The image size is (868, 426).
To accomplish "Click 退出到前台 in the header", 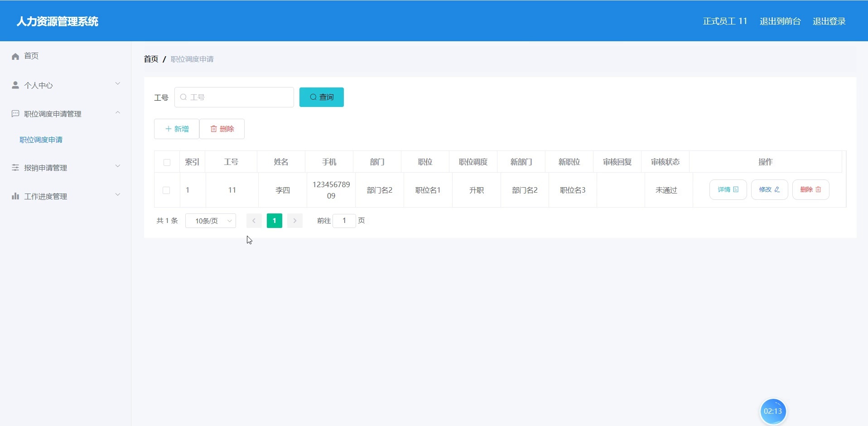I will coord(780,21).
